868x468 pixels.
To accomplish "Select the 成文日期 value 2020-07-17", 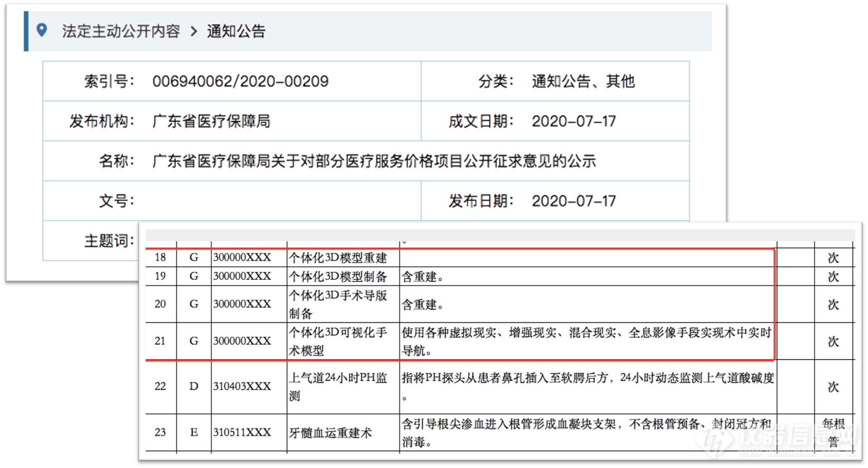I will 574,121.
